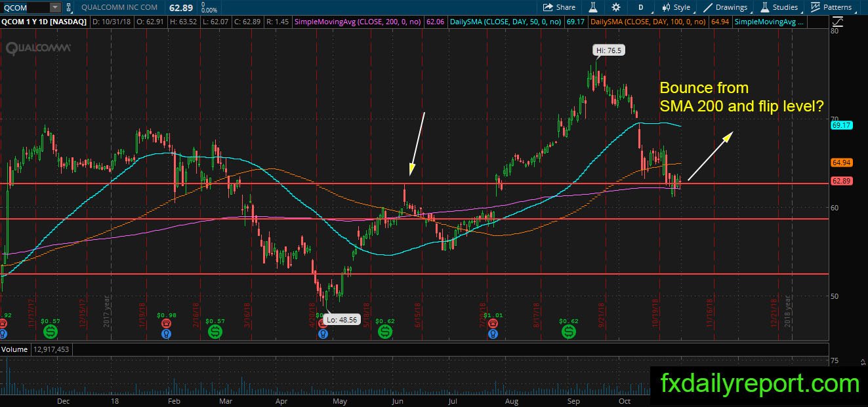Click the orange 64.94 price axis bubble

(x=841, y=162)
